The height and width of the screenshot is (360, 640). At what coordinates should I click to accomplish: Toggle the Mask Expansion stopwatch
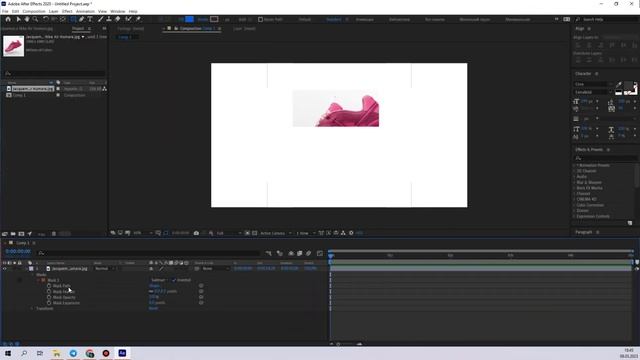click(49, 303)
